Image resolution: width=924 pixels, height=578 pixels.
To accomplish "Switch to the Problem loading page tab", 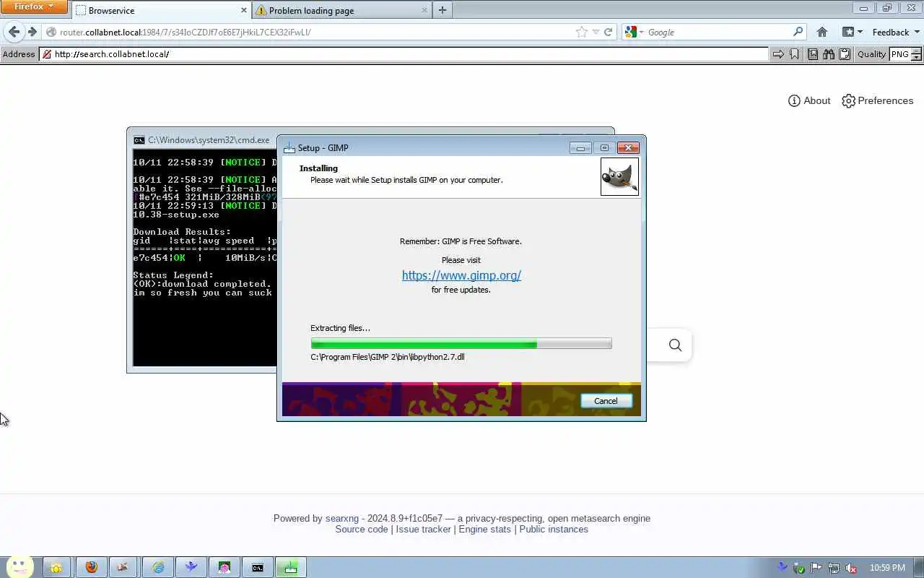I will [341, 10].
